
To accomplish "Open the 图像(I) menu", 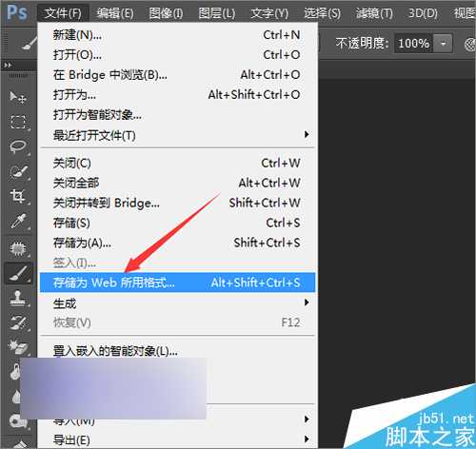I will click(166, 13).
